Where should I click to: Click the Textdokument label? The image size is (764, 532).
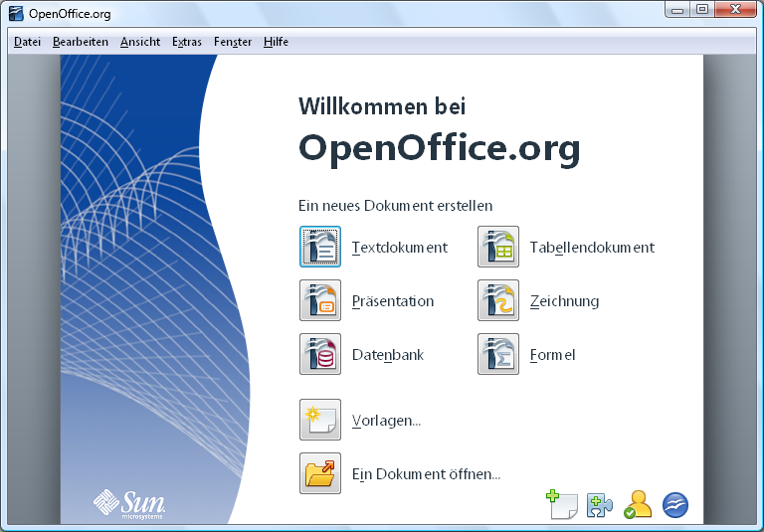[400, 248]
